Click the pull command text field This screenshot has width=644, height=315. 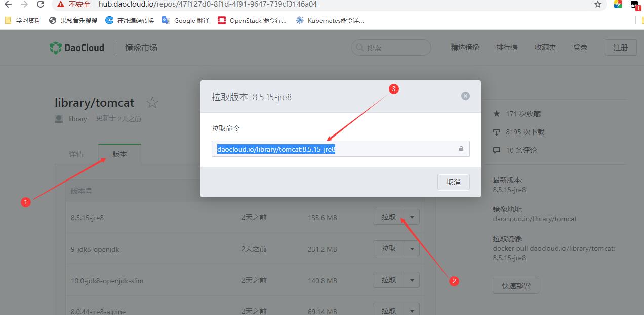coord(340,149)
